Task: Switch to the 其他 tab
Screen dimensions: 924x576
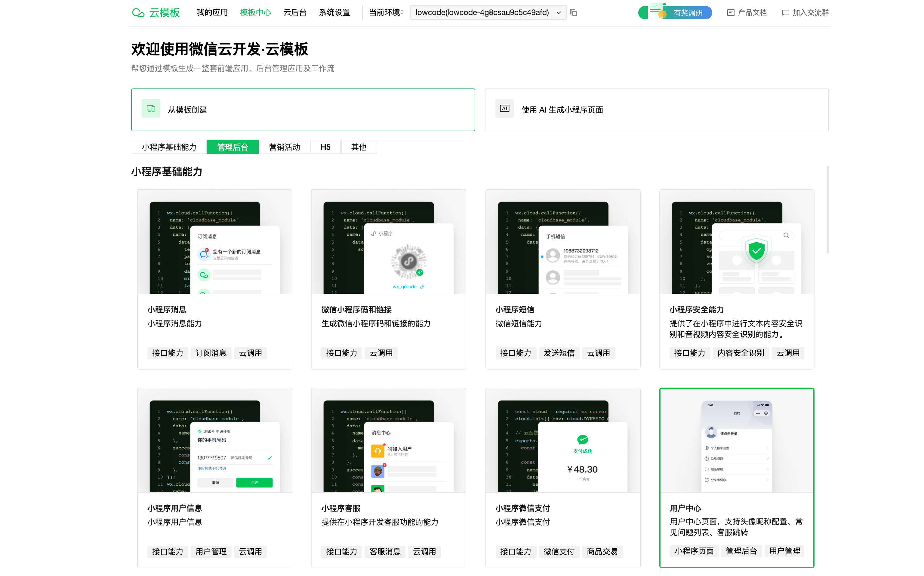Action: [359, 147]
